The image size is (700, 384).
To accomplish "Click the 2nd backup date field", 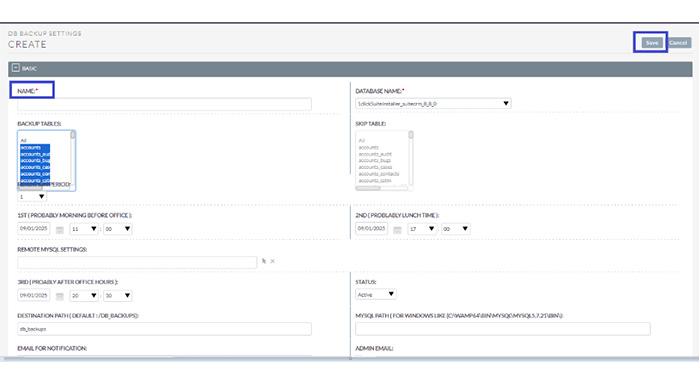I will coord(371,228).
